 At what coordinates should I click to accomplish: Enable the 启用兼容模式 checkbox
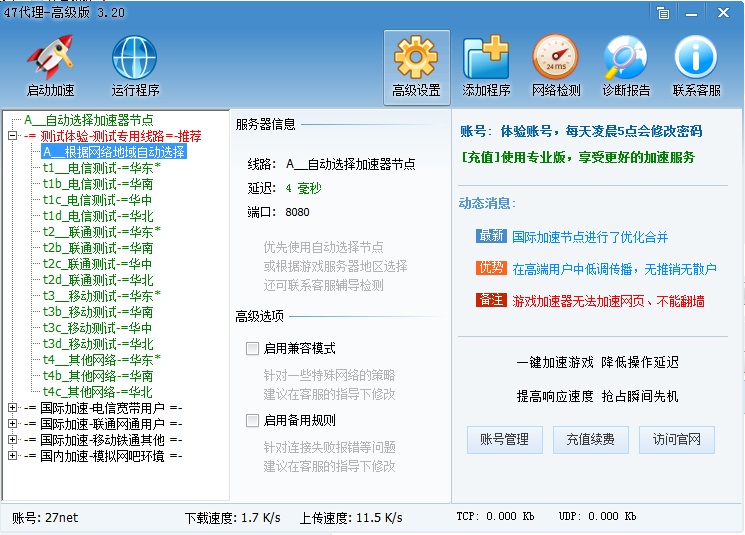tap(252, 349)
